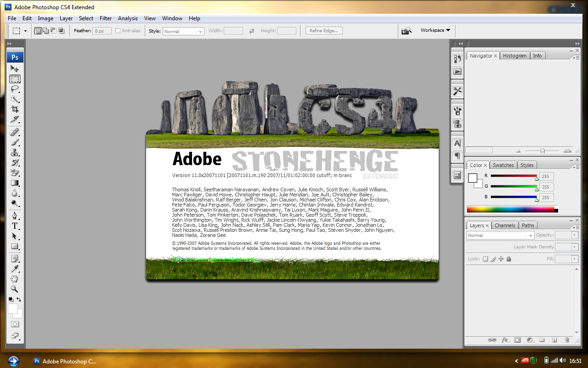This screenshot has height=368, width=588.
Task: Select the Rectangular Marquee tool in toolbox
Action: [x=15, y=79]
